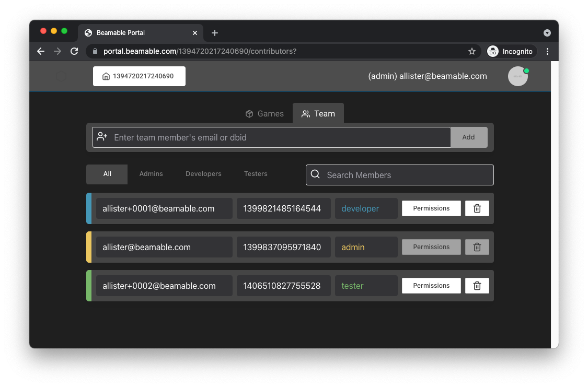Reload the Beamable Portal page
The image size is (588, 387).
(74, 51)
